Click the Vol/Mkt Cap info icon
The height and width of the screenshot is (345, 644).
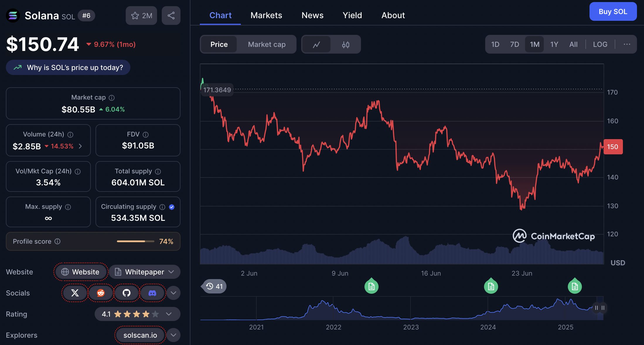point(78,172)
